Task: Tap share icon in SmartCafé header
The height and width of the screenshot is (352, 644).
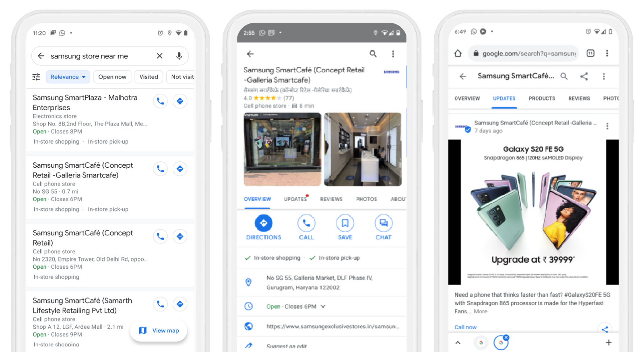Action: (x=584, y=76)
